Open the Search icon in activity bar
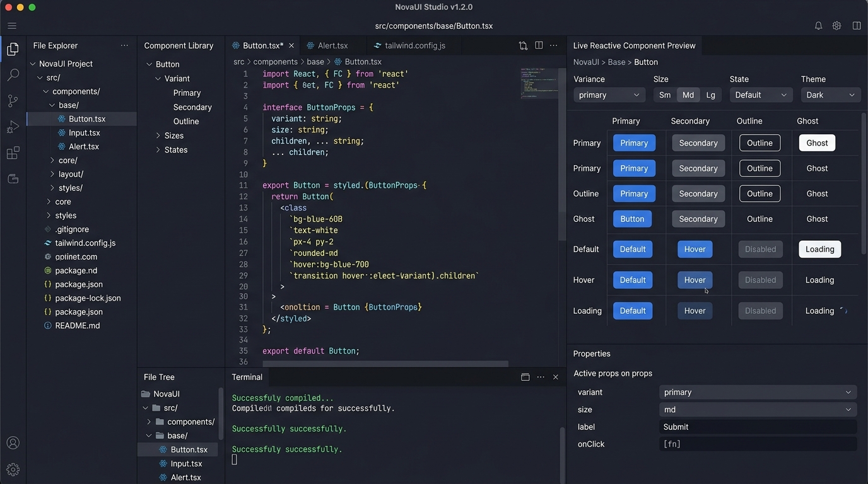The height and width of the screenshot is (484, 868). (13, 75)
